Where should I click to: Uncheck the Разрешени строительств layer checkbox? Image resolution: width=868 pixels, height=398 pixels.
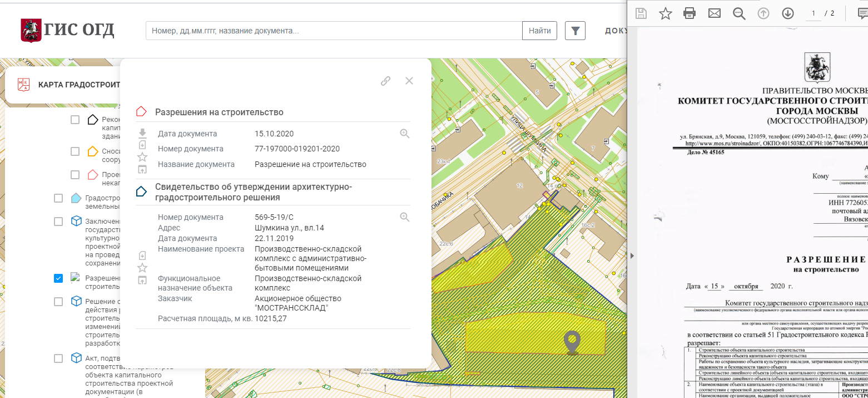pyautogui.click(x=58, y=278)
